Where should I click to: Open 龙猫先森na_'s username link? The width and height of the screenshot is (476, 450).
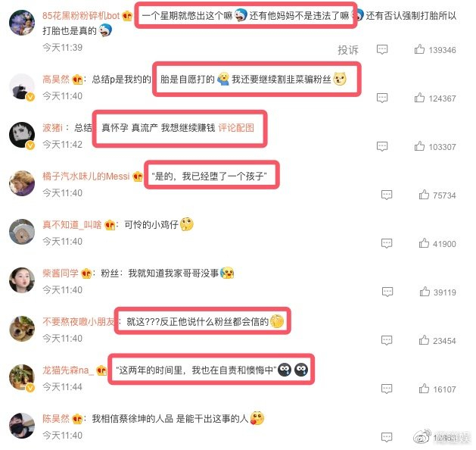point(68,370)
